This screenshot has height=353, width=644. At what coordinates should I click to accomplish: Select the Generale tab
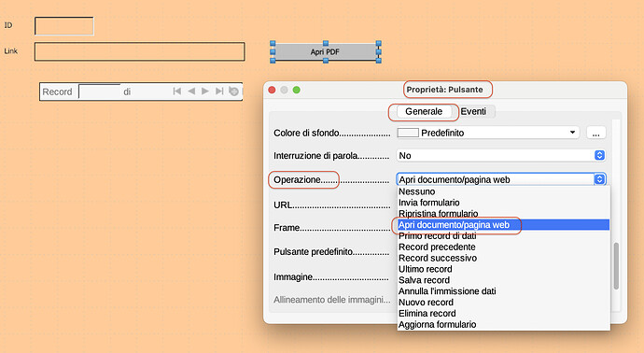pyautogui.click(x=424, y=111)
